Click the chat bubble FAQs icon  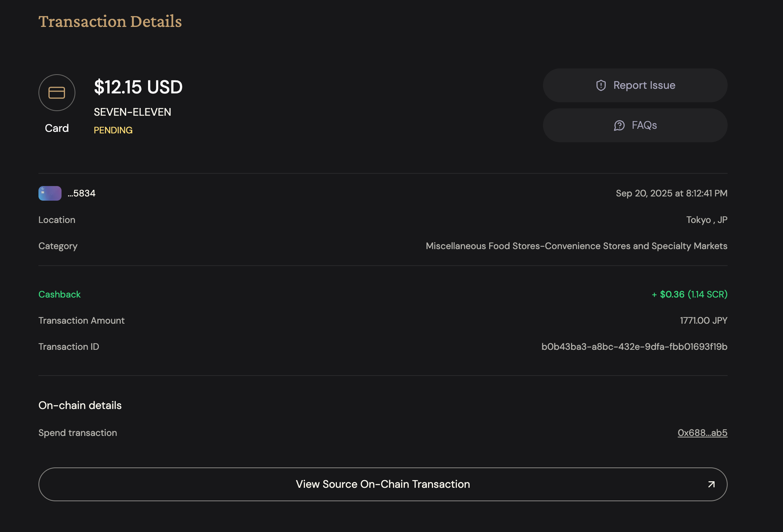(x=619, y=125)
